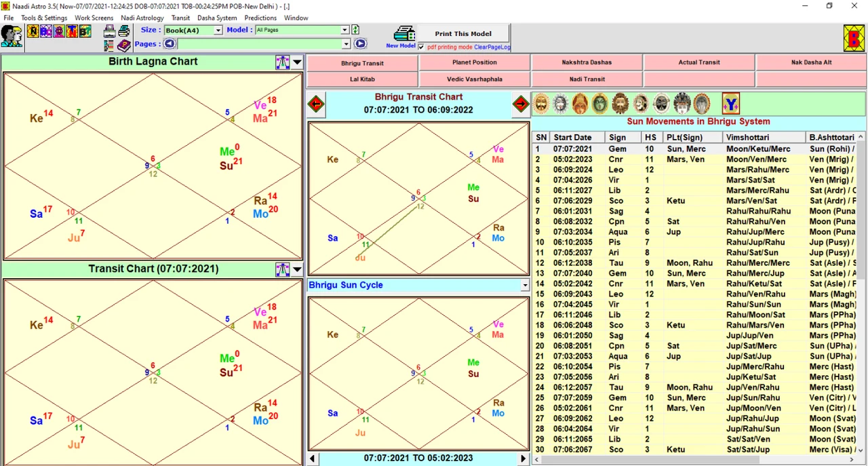Click the two-faces profile icon in toolbar

click(12, 35)
